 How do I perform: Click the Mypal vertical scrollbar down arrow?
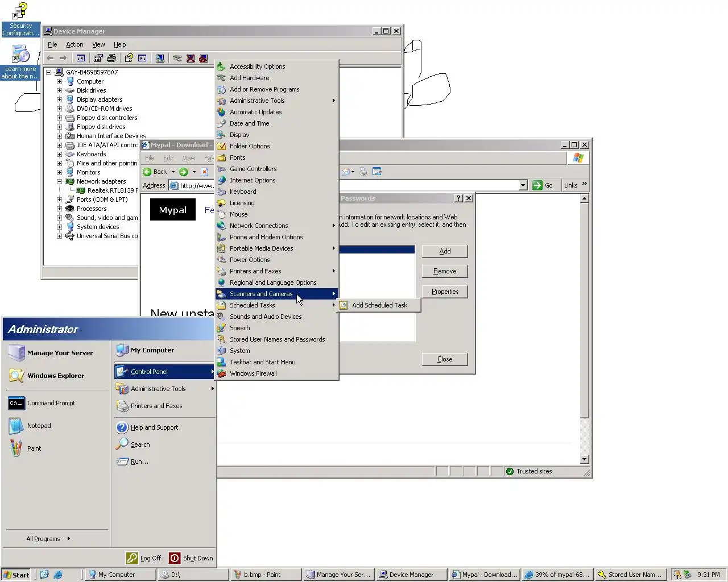click(584, 459)
